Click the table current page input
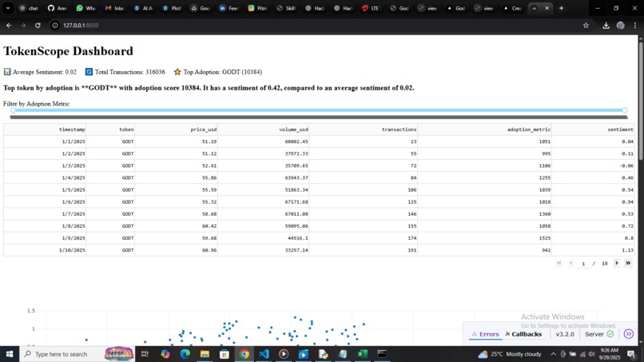 tap(582, 264)
